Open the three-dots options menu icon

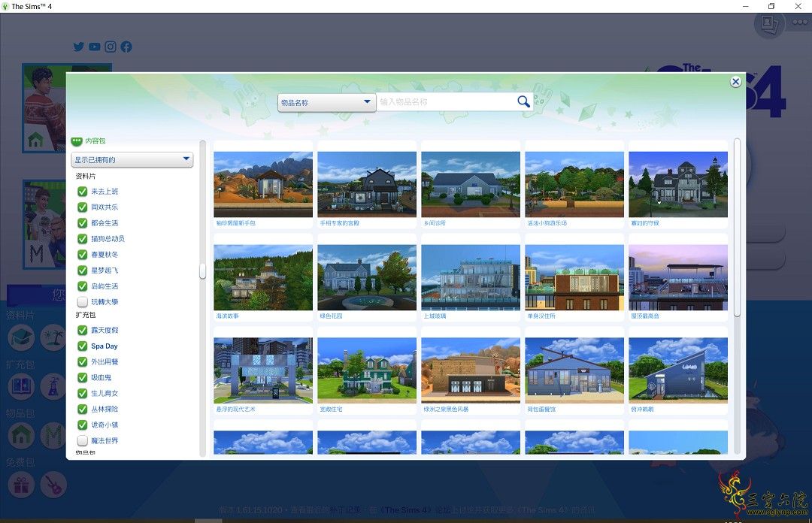pos(800,22)
